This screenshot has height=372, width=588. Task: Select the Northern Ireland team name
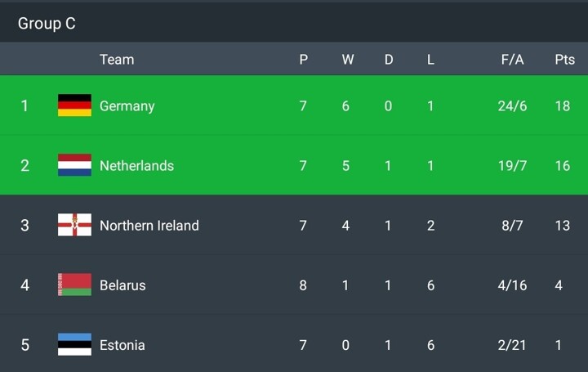(x=149, y=225)
